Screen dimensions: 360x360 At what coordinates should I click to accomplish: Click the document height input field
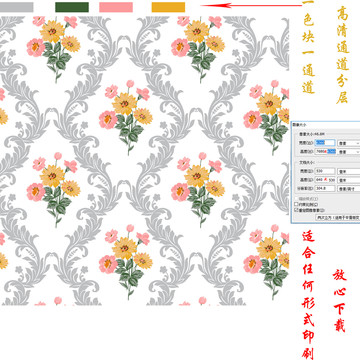[x=325, y=180]
